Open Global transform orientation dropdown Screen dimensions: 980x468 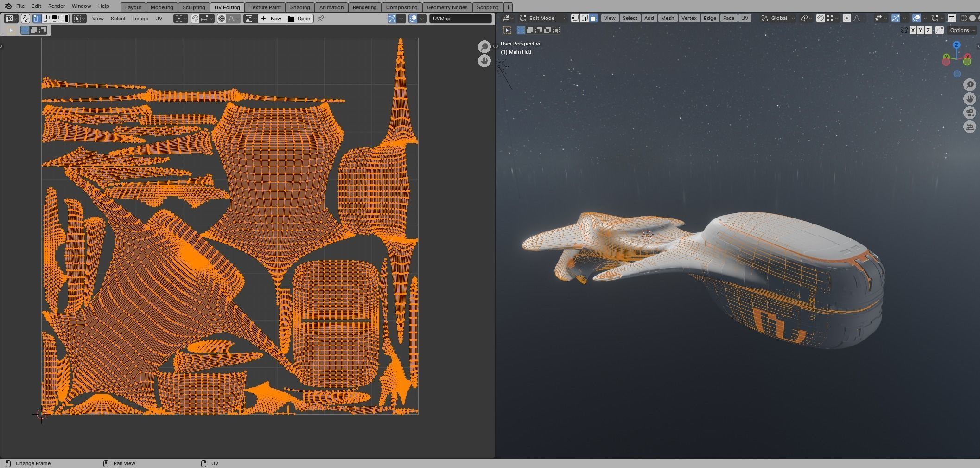coord(778,18)
